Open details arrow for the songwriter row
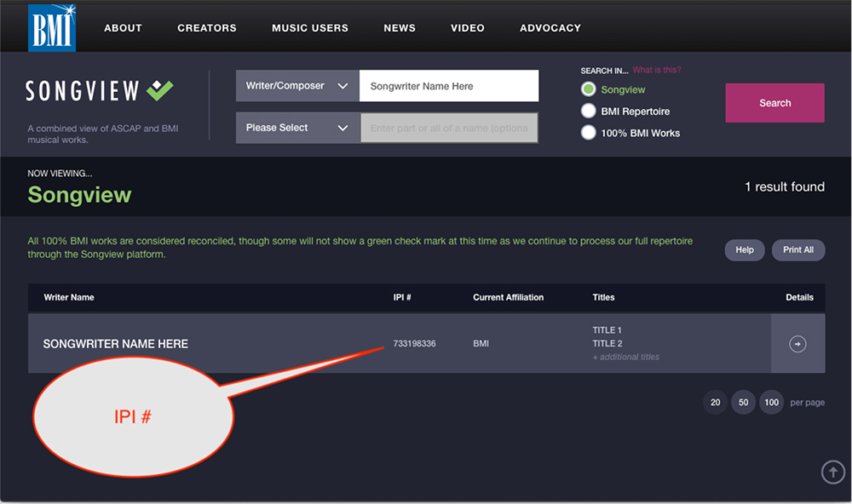 (x=797, y=344)
